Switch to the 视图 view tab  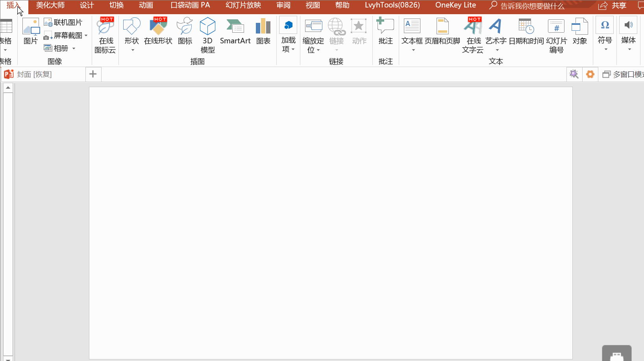(313, 6)
